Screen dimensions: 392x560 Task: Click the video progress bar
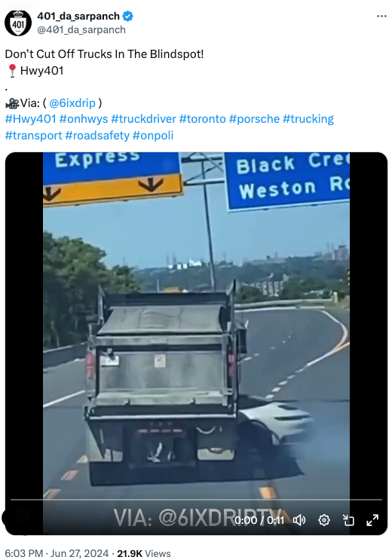click(196, 500)
